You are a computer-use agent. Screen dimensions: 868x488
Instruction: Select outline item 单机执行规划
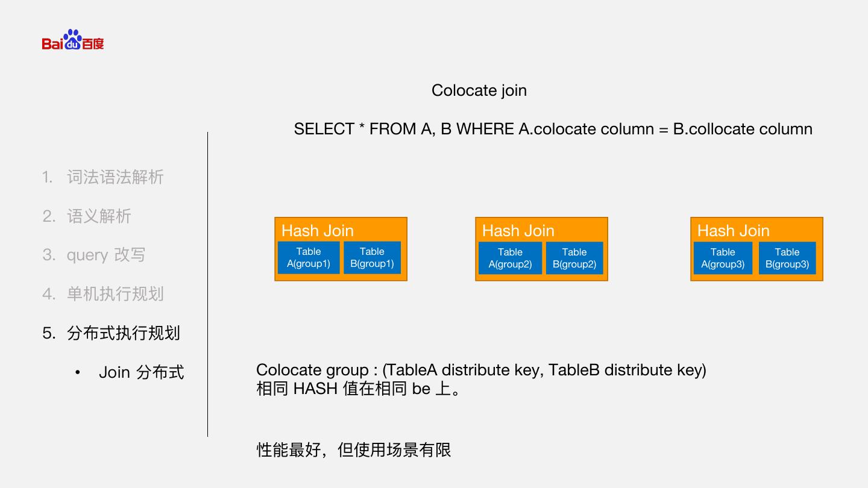(x=115, y=294)
